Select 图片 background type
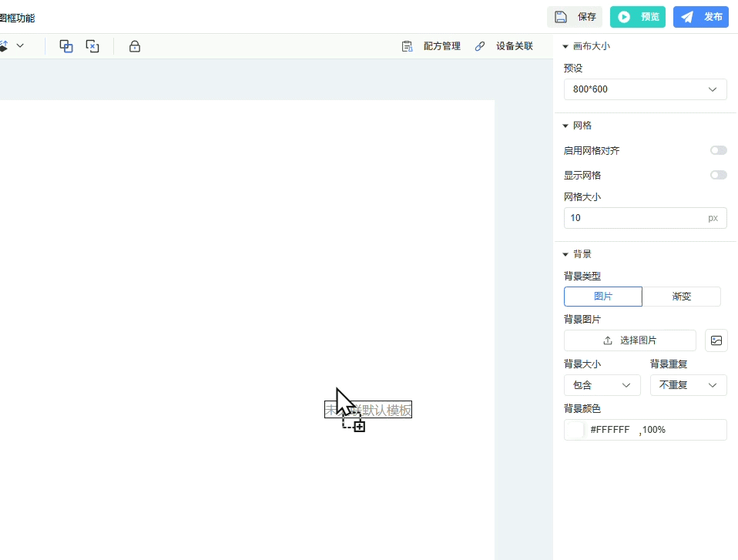Viewport: 738px width, 560px height. pyautogui.click(x=603, y=297)
